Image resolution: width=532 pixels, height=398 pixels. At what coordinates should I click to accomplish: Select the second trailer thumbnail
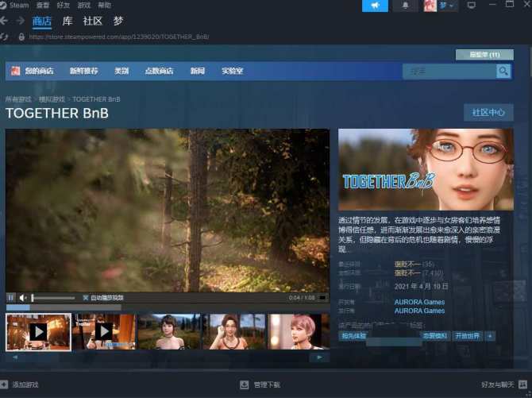coord(104,331)
